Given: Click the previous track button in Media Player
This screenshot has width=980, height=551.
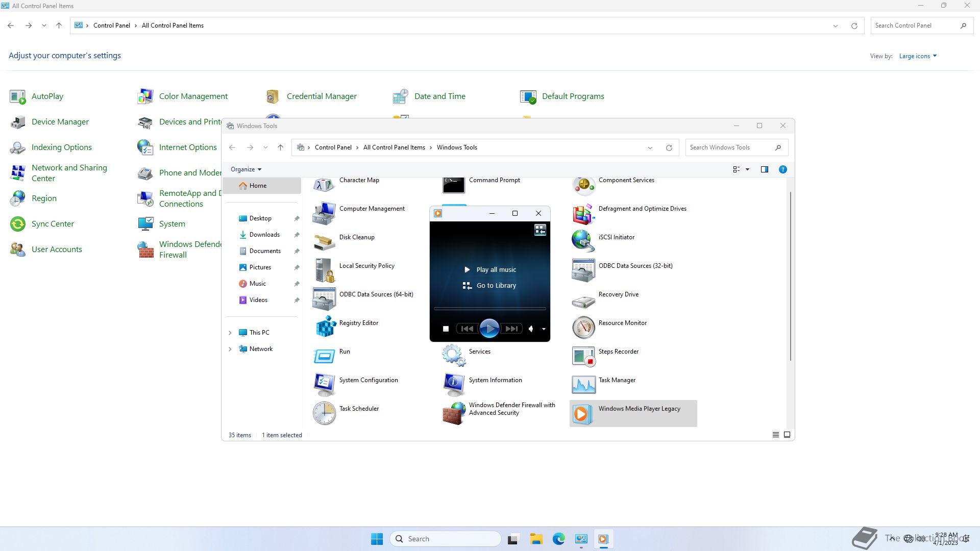Looking at the screenshot, I should tap(467, 329).
